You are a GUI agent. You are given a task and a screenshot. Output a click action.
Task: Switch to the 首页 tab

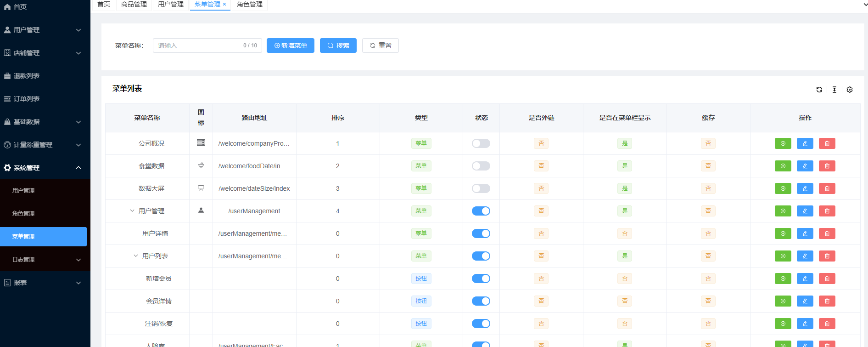[x=104, y=5]
